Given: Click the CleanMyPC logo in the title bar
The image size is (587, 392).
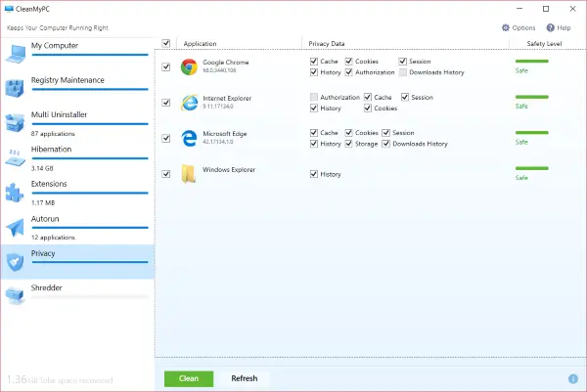Looking at the screenshot, I should 9,9.
